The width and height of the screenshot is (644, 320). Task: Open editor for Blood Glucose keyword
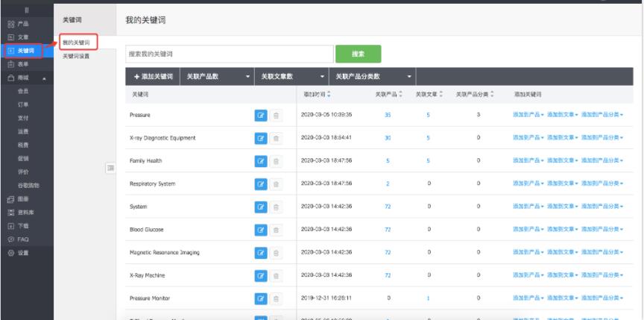261,230
